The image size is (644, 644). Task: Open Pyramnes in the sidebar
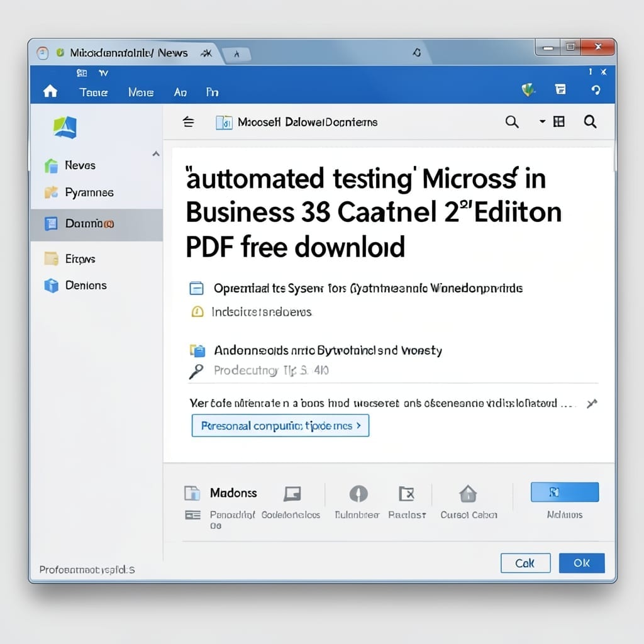click(x=96, y=192)
